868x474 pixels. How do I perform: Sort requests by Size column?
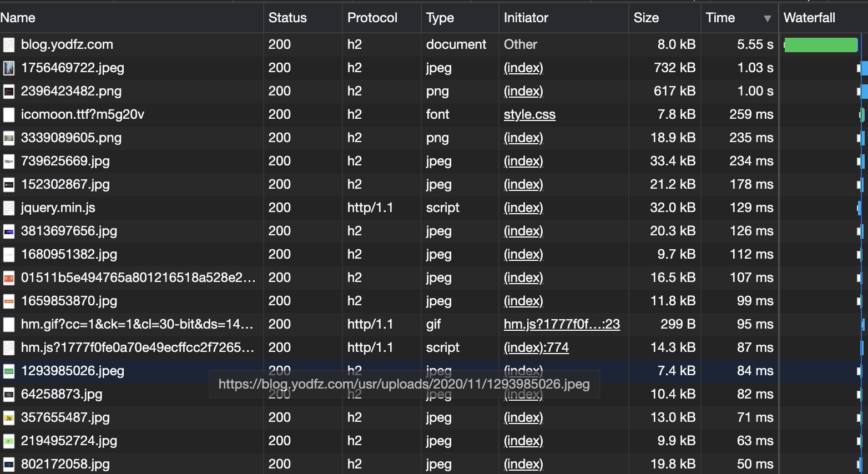(x=665, y=18)
